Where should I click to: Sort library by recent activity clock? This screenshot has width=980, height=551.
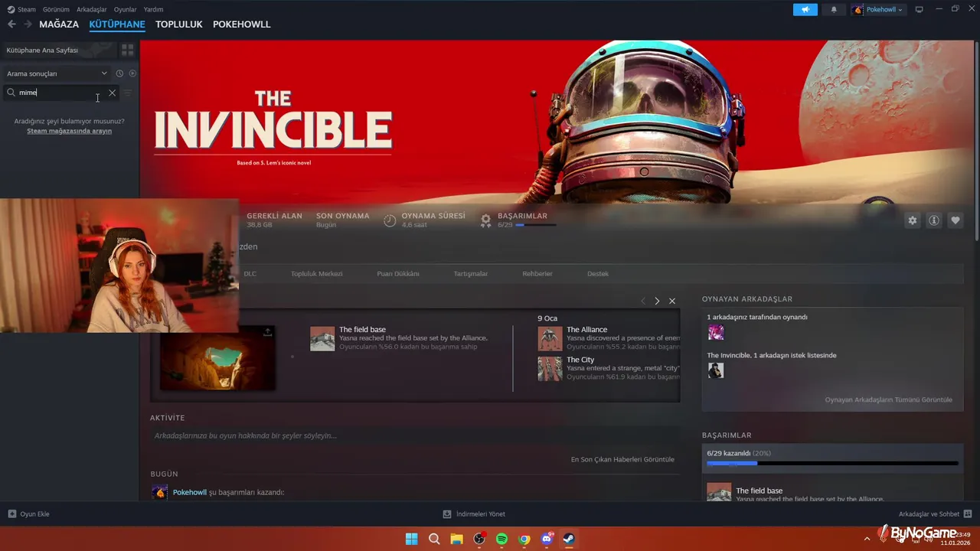(119, 73)
